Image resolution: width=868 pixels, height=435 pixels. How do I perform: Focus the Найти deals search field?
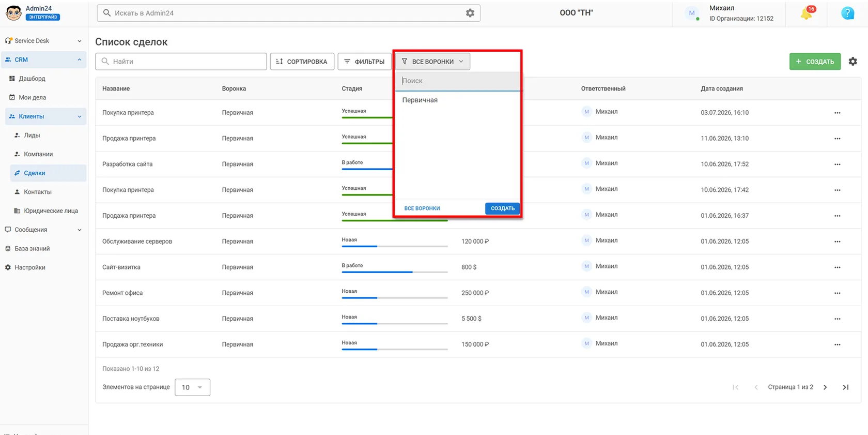(181, 62)
